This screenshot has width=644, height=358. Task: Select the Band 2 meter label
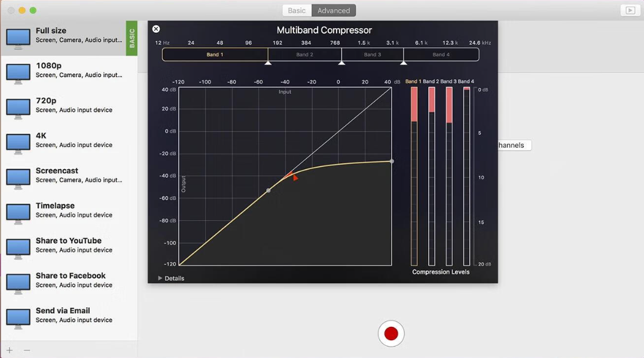pyautogui.click(x=431, y=81)
